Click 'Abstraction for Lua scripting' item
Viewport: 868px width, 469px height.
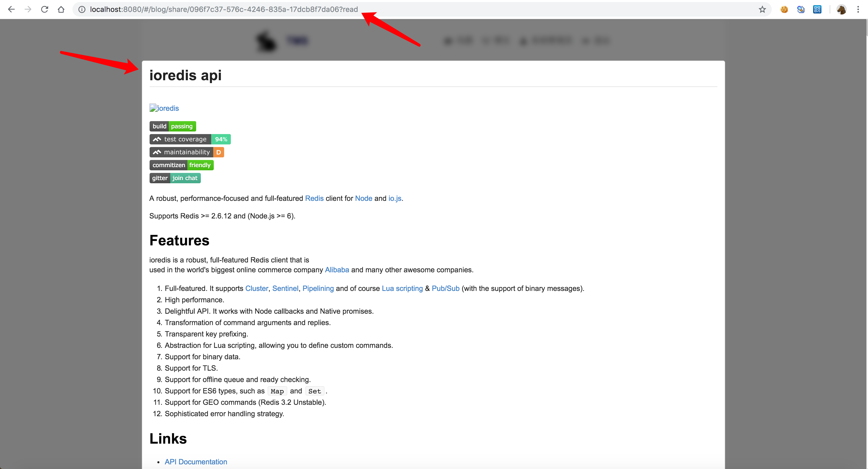pyautogui.click(x=279, y=345)
